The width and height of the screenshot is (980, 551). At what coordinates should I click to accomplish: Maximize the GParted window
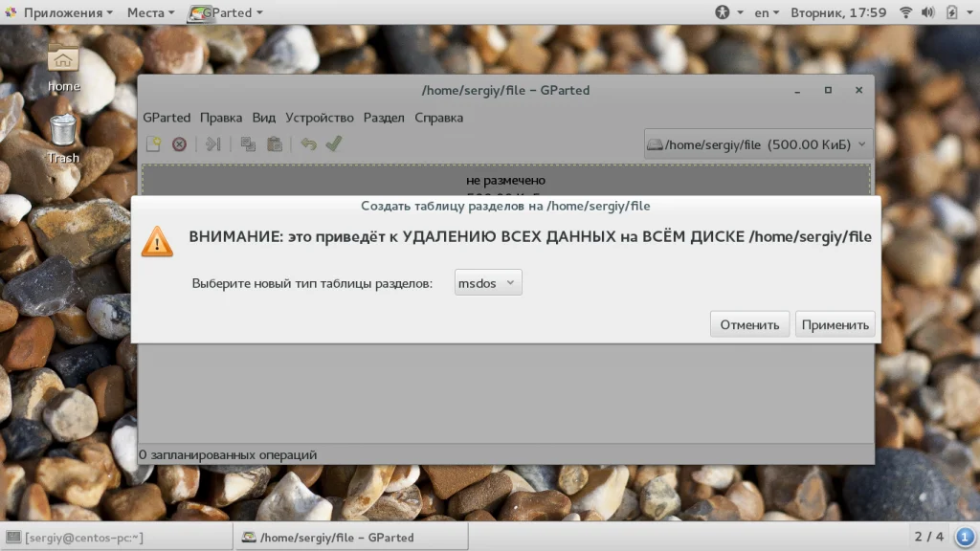tap(828, 90)
